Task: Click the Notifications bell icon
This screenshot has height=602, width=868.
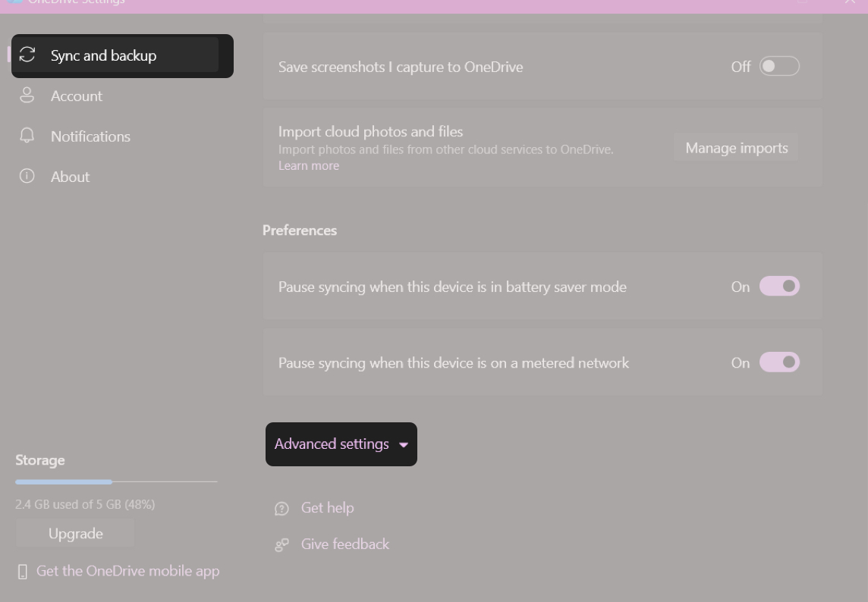Action: (x=27, y=136)
